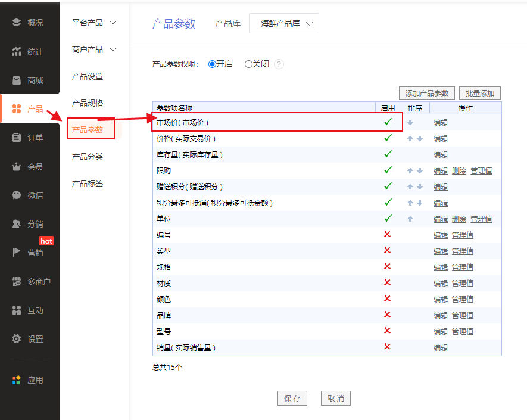
Task: Open the 产品规格 menu item
Action: (88, 103)
